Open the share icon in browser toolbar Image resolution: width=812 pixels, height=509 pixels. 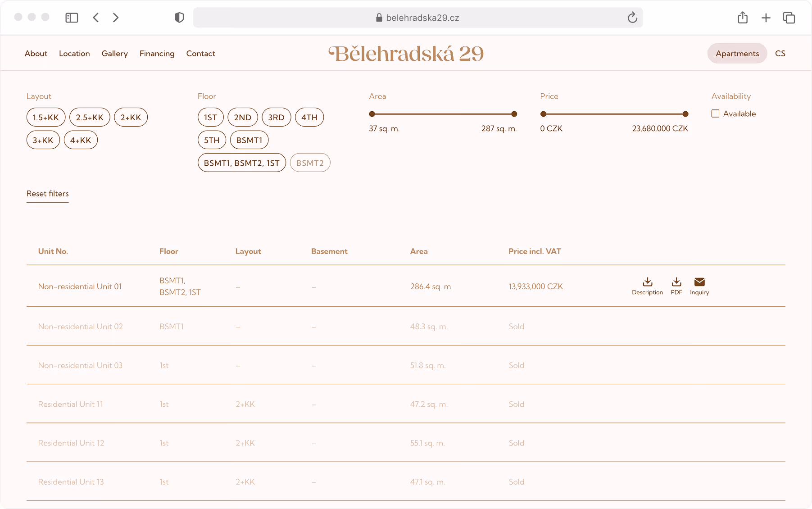click(x=743, y=18)
